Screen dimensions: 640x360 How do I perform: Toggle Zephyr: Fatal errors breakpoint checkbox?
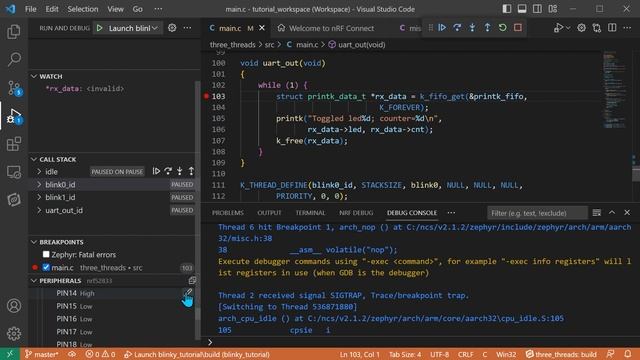[46, 254]
